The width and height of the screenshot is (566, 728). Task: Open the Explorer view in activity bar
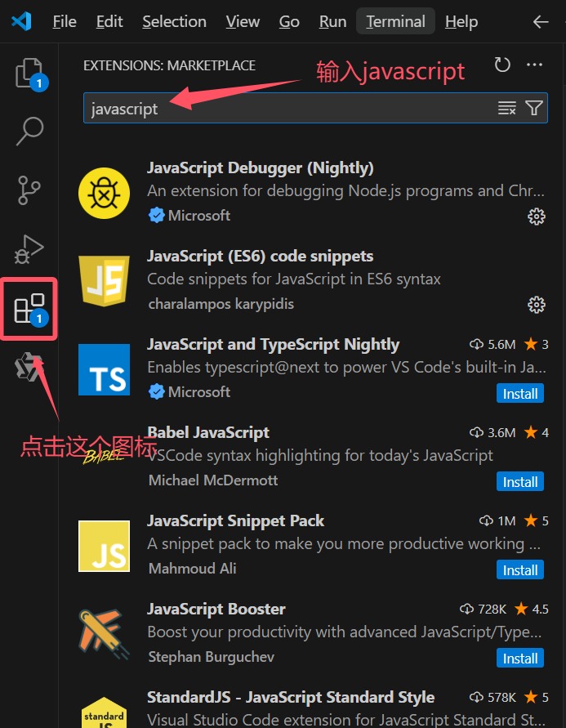click(29, 73)
